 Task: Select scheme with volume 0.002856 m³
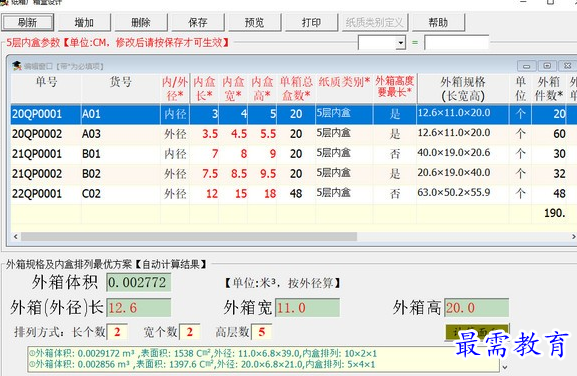tap(202, 365)
